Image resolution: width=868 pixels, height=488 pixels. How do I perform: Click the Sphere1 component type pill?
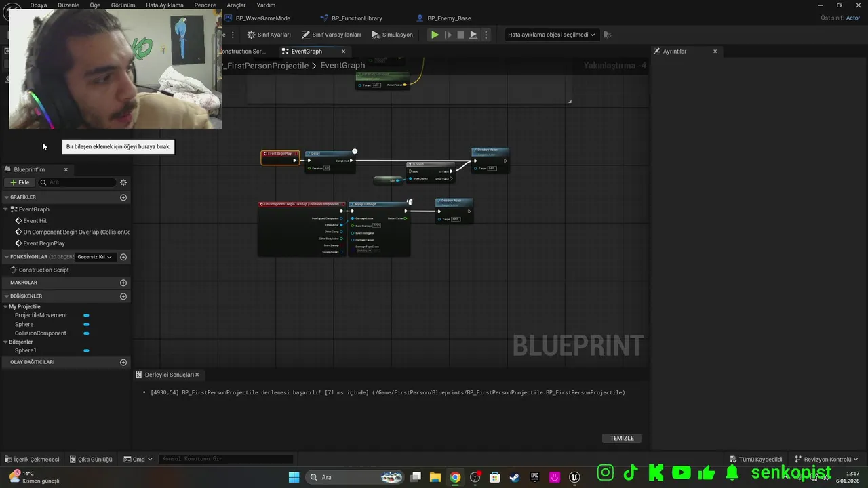[x=86, y=350]
